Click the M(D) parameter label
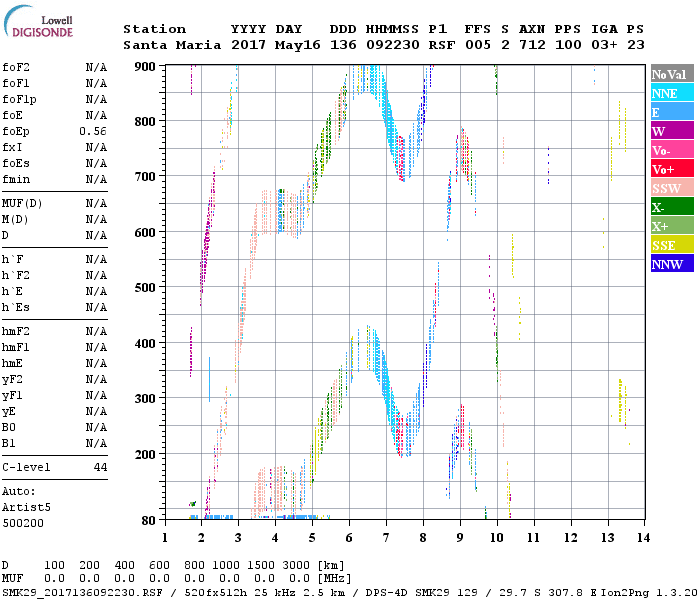This screenshot has width=700, height=600. click(15, 220)
